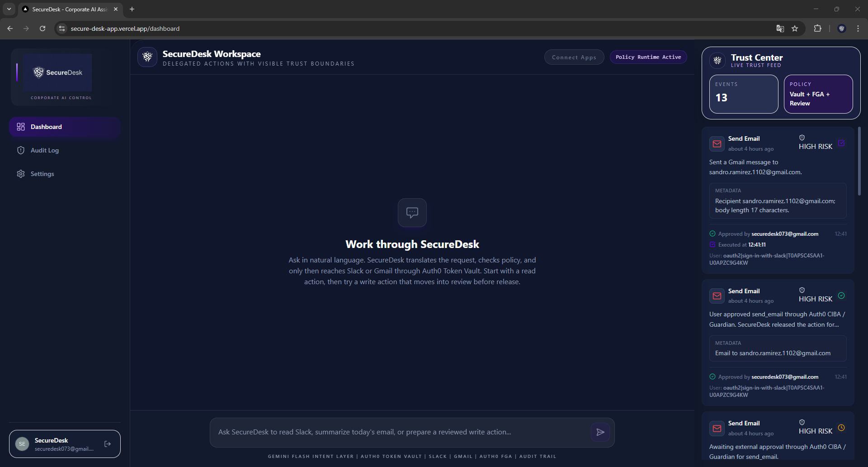
Task: Click the translate page icon
Action: tap(780, 29)
